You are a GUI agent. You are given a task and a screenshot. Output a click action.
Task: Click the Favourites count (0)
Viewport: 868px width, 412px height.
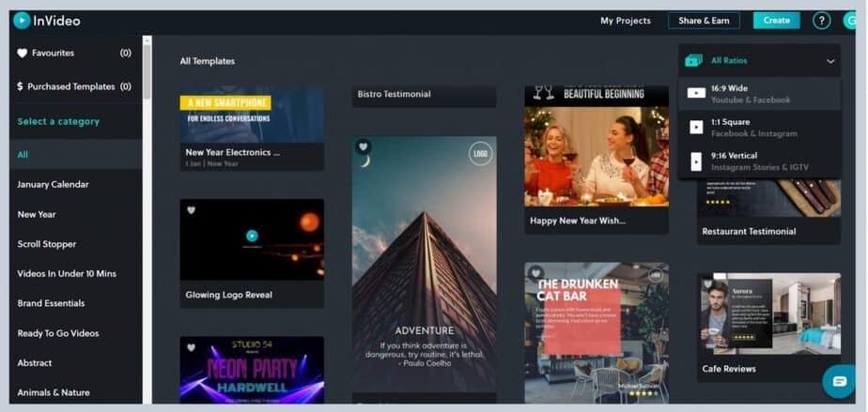pyautogui.click(x=126, y=53)
